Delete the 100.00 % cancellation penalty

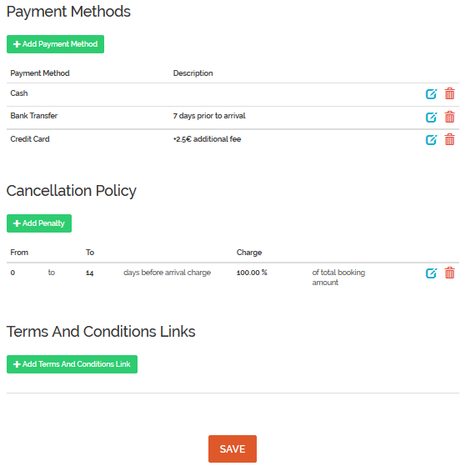(449, 273)
